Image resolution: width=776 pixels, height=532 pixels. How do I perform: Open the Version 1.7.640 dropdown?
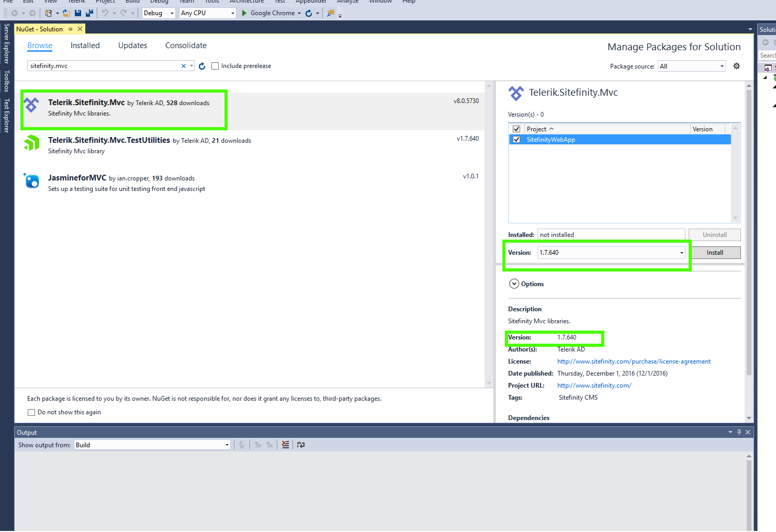click(612, 253)
